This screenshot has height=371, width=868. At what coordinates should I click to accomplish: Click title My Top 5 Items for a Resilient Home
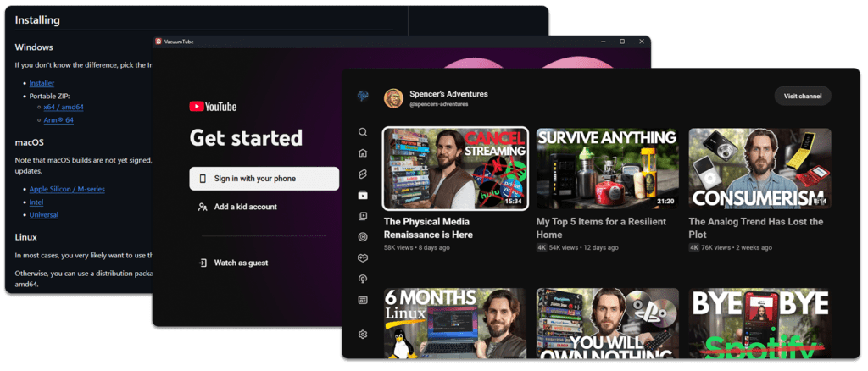click(x=601, y=228)
